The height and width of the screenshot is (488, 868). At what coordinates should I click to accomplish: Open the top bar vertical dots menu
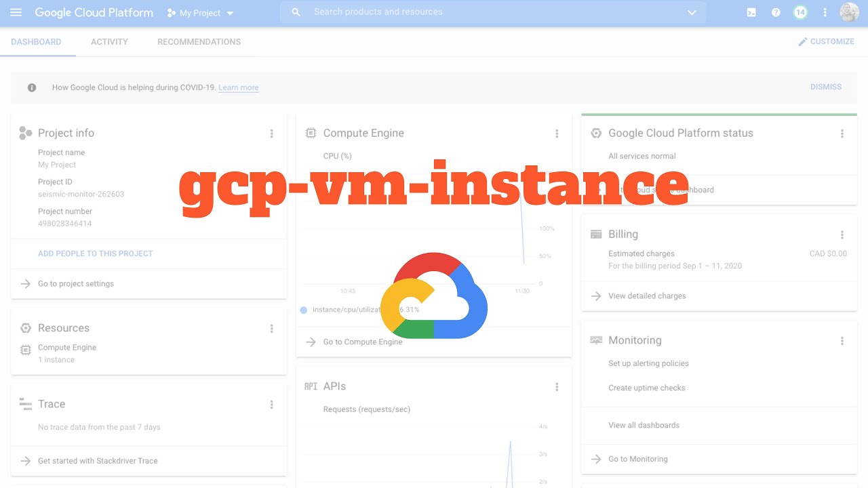[x=825, y=12]
